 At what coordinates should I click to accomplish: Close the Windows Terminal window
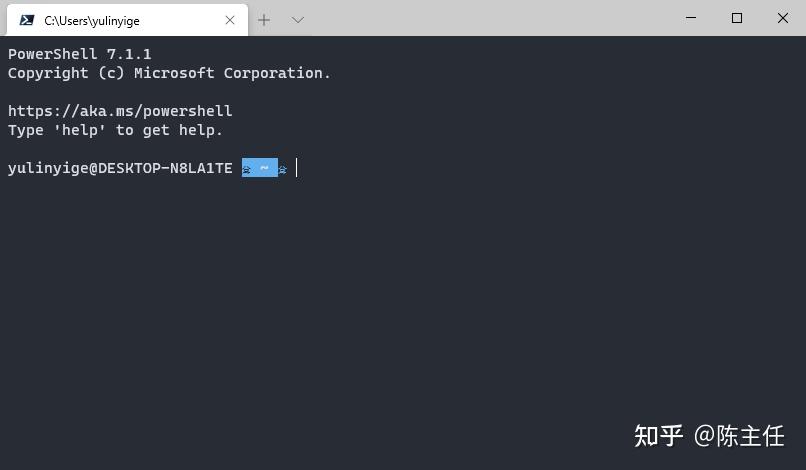tap(783, 18)
